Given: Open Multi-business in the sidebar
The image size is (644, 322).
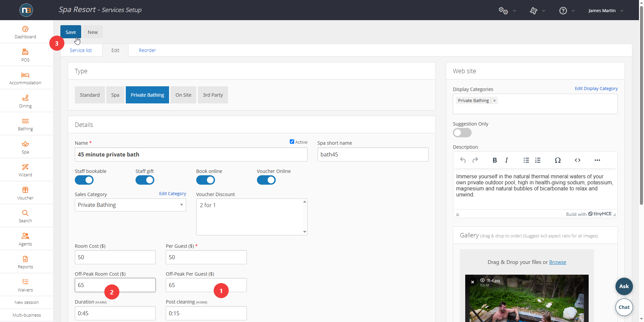Looking at the screenshot, I should coord(26,315).
